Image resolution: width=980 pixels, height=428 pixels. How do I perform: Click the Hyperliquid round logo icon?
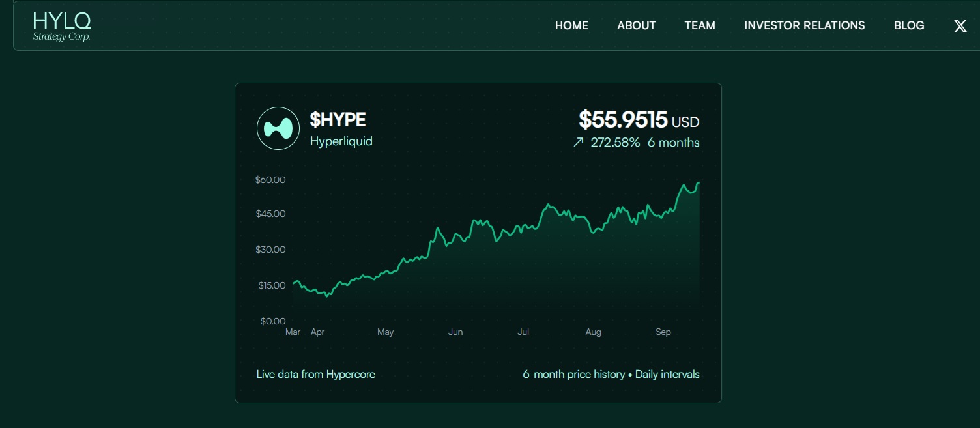pos(278,128)
